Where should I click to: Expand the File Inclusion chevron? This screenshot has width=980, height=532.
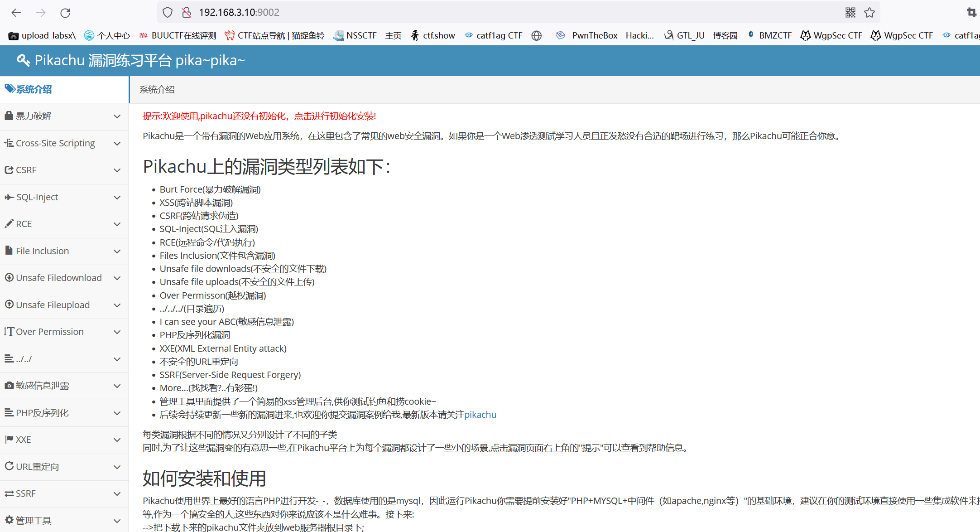click(117, 251)
